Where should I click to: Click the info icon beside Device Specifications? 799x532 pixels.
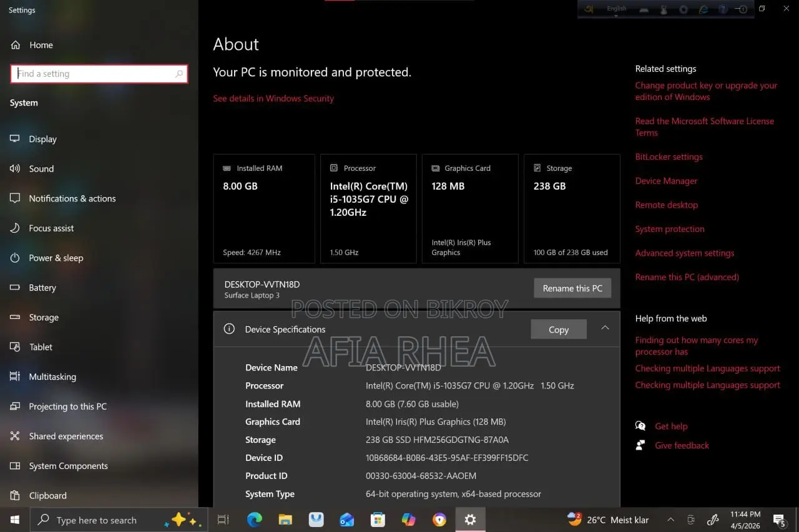[x=229, y=329]
